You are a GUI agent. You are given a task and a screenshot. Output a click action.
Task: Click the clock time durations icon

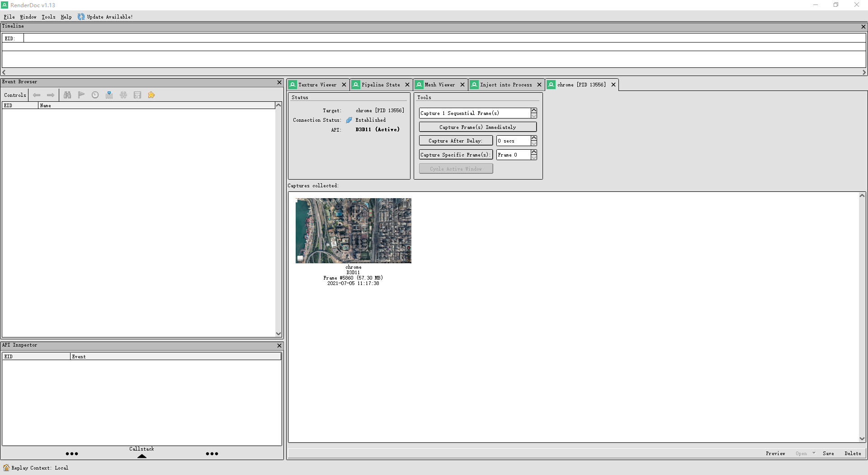click(95, 95)
